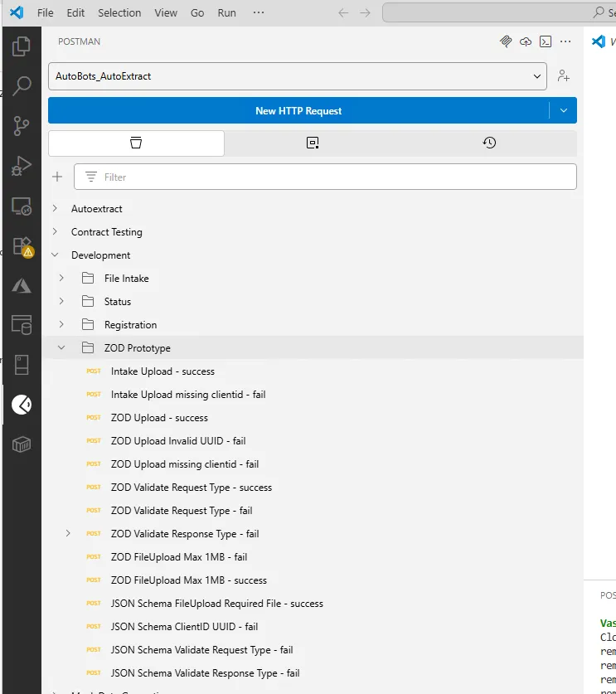Open Intake Upload - success request
Screen dimensions: 616x694
(x=162, y=371)
